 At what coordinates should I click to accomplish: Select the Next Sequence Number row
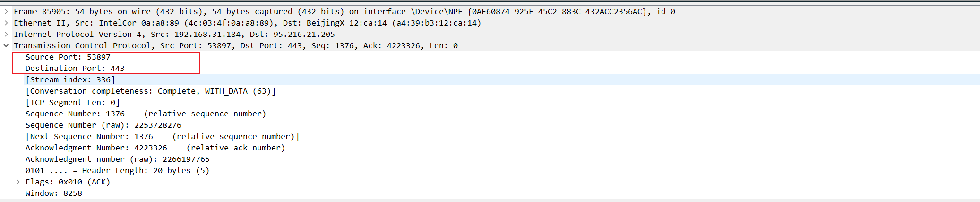[x=490, y=136]
